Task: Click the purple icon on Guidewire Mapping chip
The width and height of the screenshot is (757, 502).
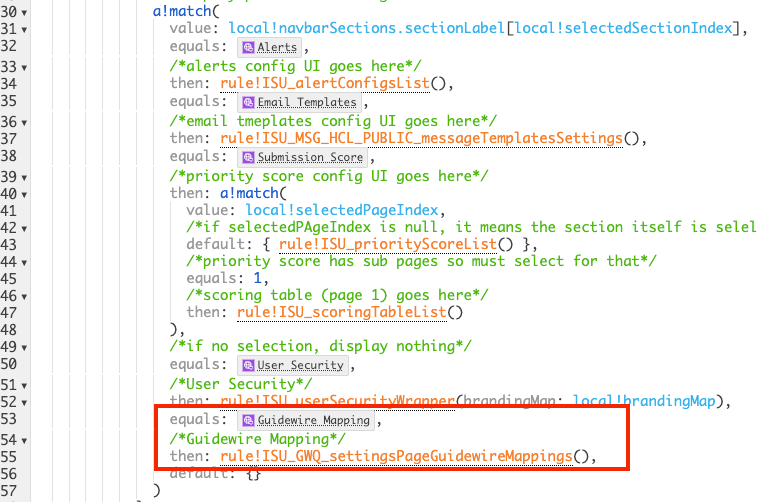Action: pyautogui.click(x=248, y=420)
